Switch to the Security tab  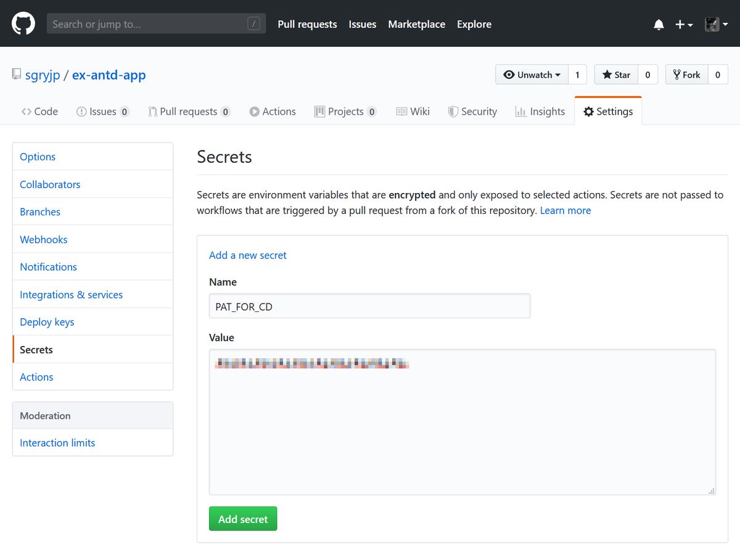tap(472, 112)
